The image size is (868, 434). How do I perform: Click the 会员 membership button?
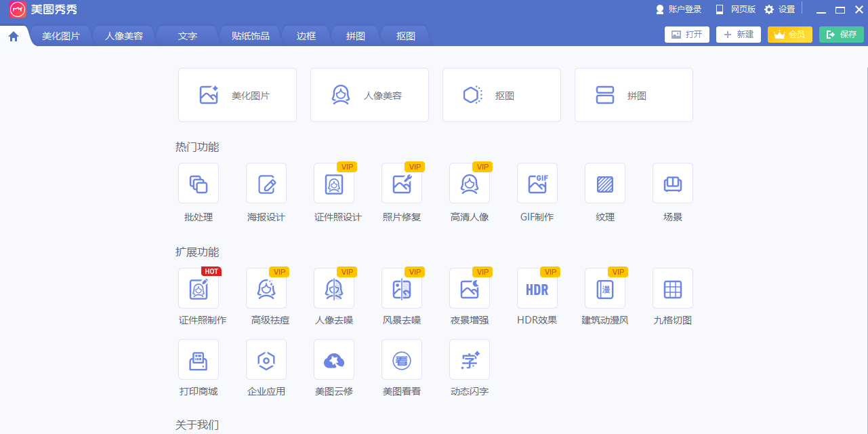(x=790, y=35)
